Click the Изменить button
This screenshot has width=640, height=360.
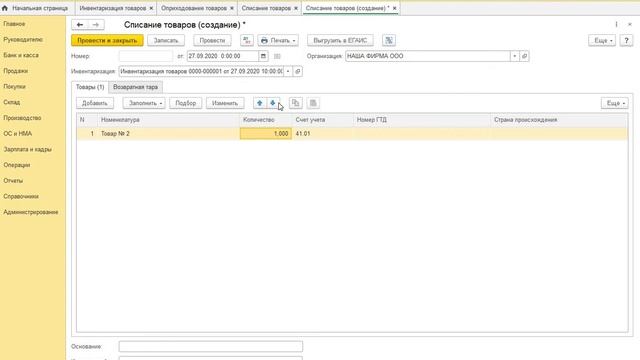click(x=225, y=103)
